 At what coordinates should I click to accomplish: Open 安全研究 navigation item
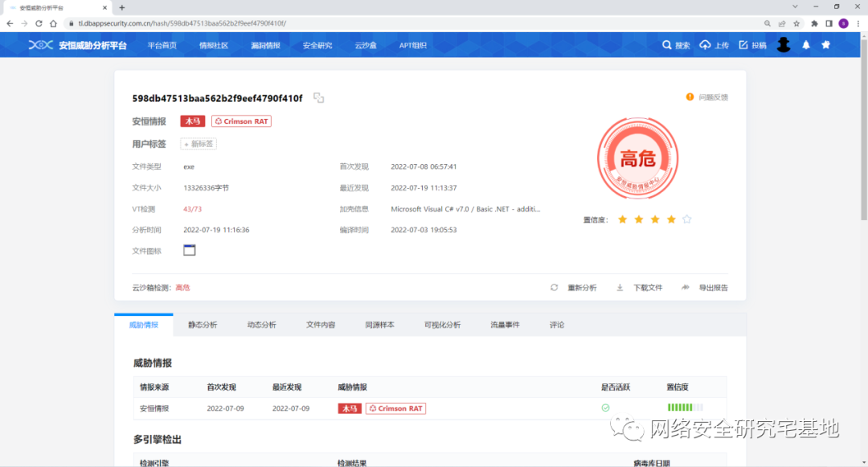click(x=317, y=45)
